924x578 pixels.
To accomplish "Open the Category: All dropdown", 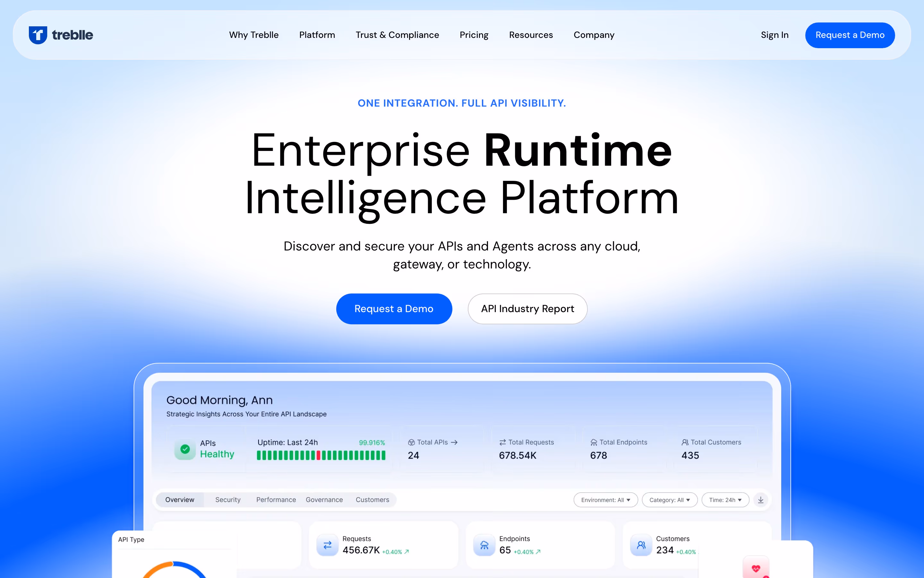I will [670, 500].
